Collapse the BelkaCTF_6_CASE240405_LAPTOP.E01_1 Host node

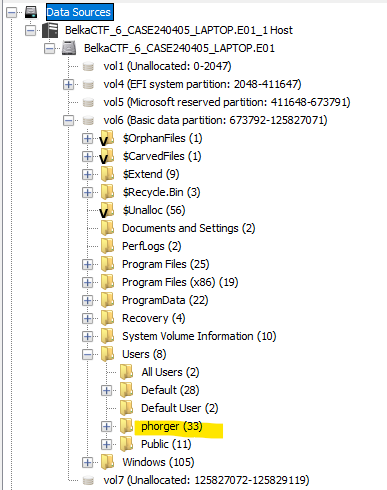tap(31, 31)
